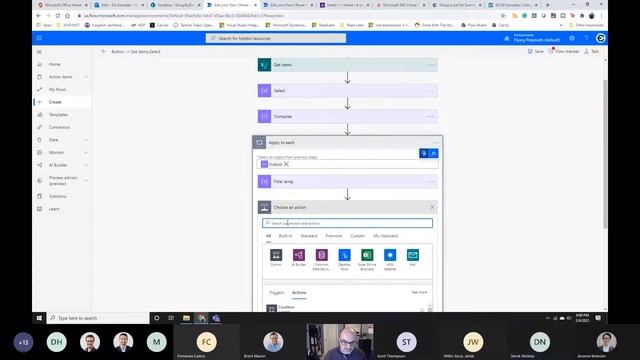Viewport: 640px width, 360px height.
Task: Click the Test button
Action: [x=591, y=51]
